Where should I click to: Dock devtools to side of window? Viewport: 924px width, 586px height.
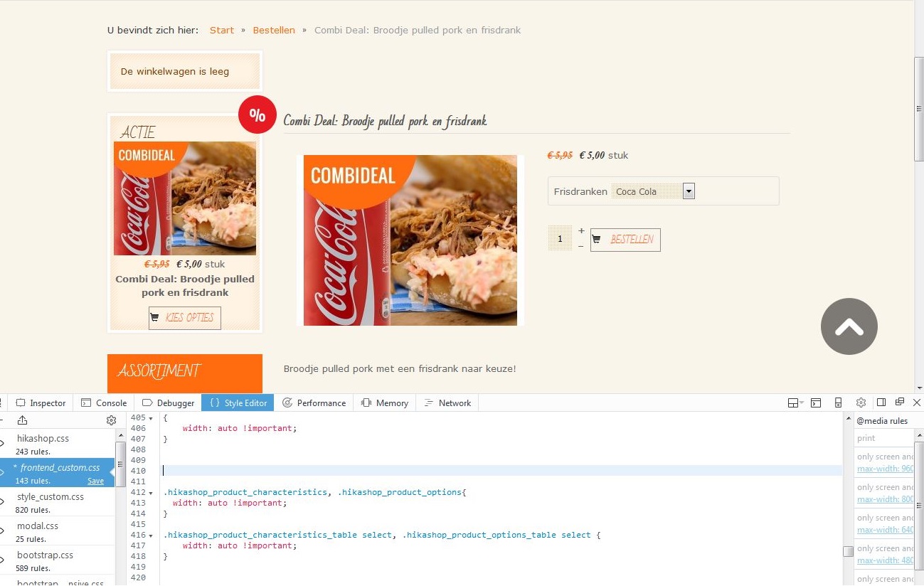881,402
